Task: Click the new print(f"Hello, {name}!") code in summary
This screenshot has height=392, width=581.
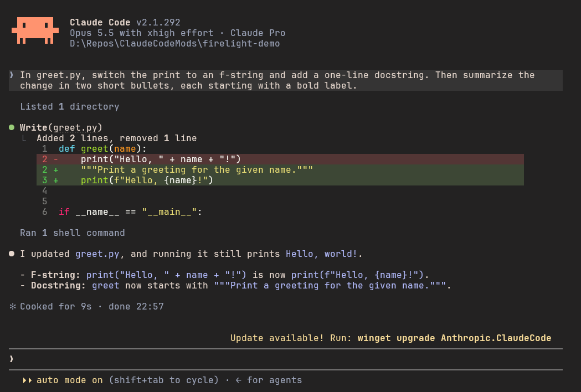Action: 357,275
